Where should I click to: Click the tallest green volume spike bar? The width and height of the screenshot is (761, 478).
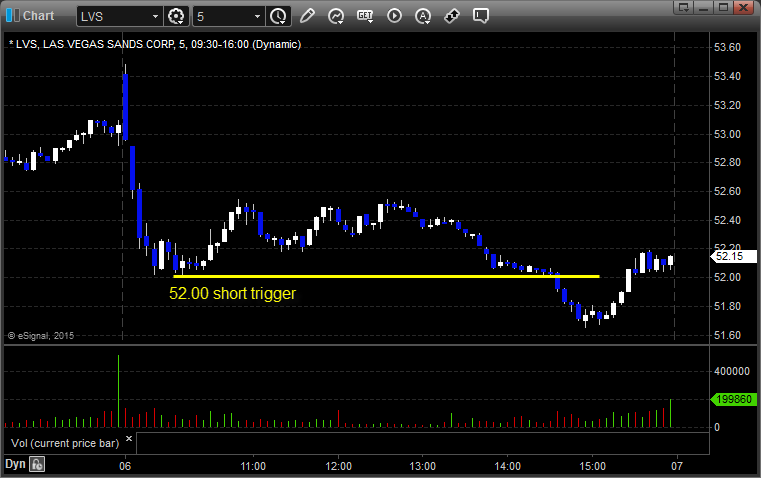pyautogui.click(x=118, y=391)
